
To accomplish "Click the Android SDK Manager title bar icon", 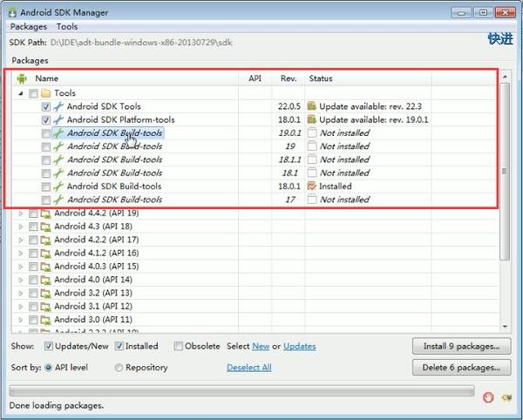I will point(12,12).
